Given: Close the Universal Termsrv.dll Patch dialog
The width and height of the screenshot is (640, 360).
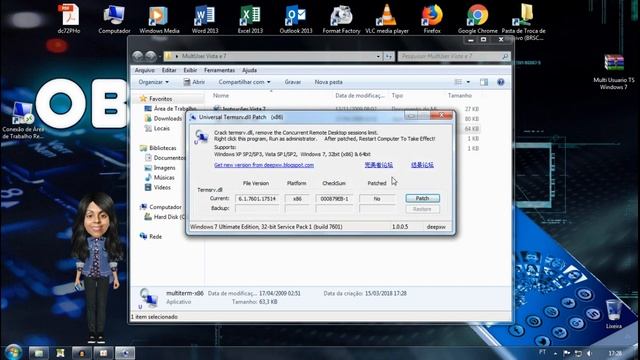Looking at the screenshot, I should pos(442,116).
